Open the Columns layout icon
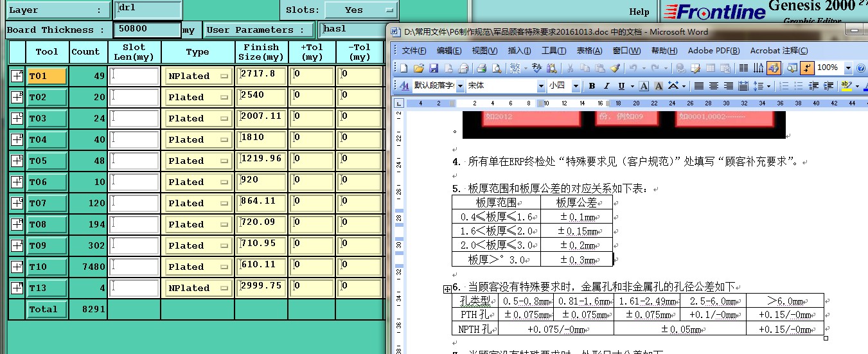 pyautogui.click(x=743, y=67)
